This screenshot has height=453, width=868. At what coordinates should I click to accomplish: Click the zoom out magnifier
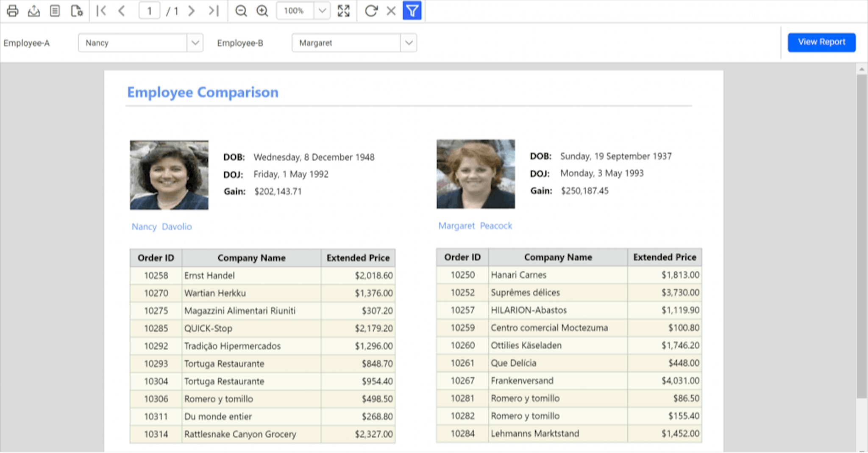point(241,11)
